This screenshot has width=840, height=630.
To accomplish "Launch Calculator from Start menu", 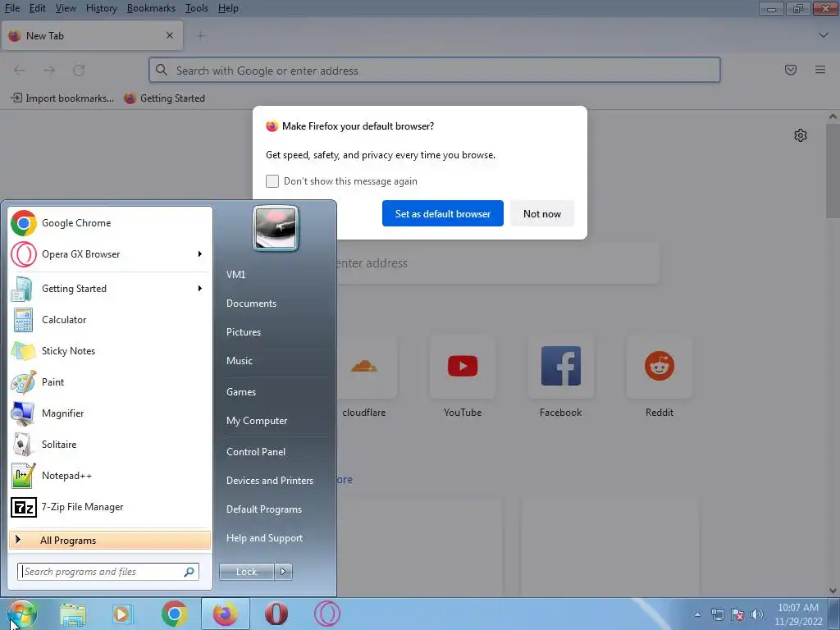I will click(110, 320).
